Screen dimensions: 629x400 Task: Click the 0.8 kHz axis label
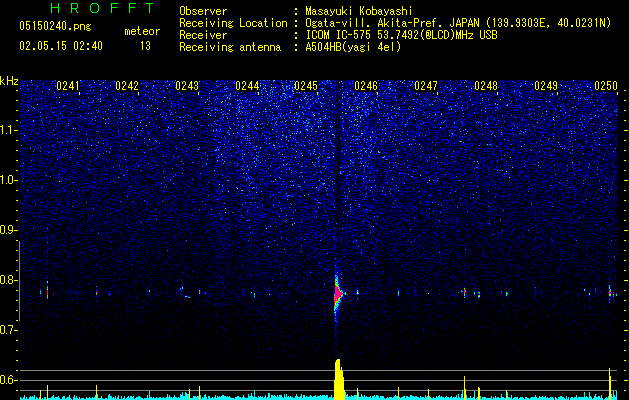(9, 280)
